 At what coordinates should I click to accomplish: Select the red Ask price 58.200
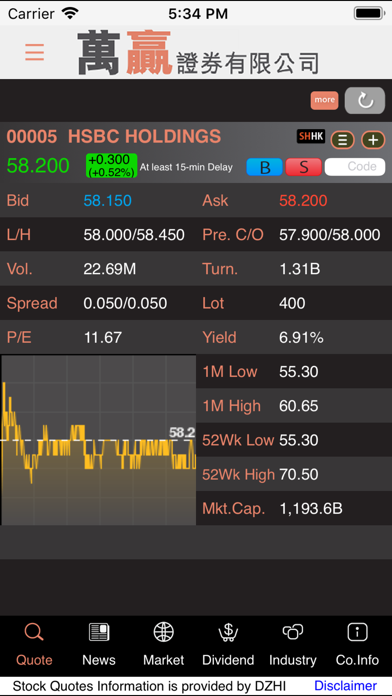(303, 201)
